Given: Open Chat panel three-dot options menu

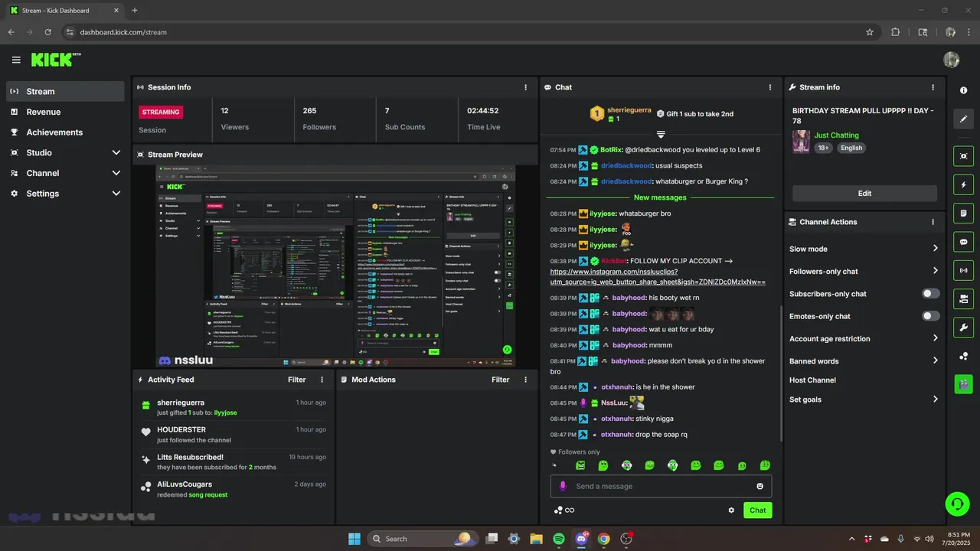Looking at the screenshot, I should [x=770, y=87].
